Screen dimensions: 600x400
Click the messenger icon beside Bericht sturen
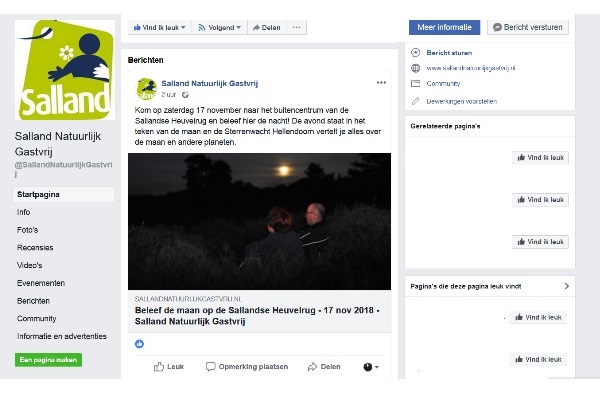pyautogui.click(x=416, y=52)
